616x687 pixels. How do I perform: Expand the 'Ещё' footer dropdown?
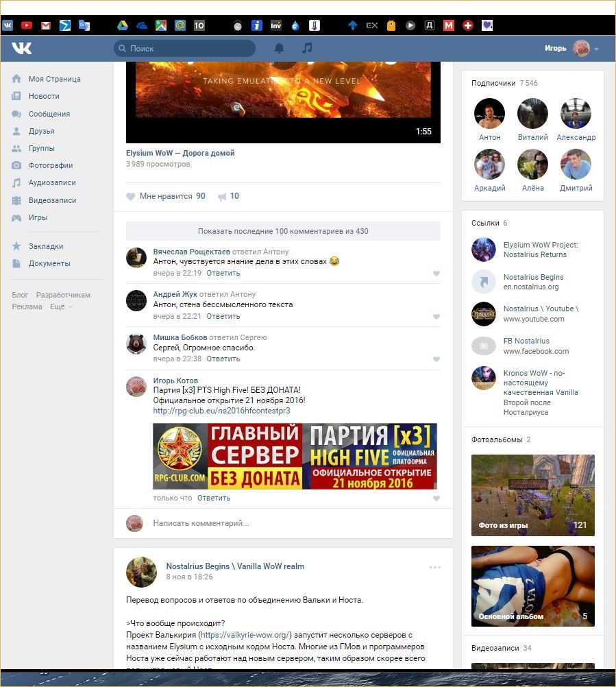pos(61,306)
